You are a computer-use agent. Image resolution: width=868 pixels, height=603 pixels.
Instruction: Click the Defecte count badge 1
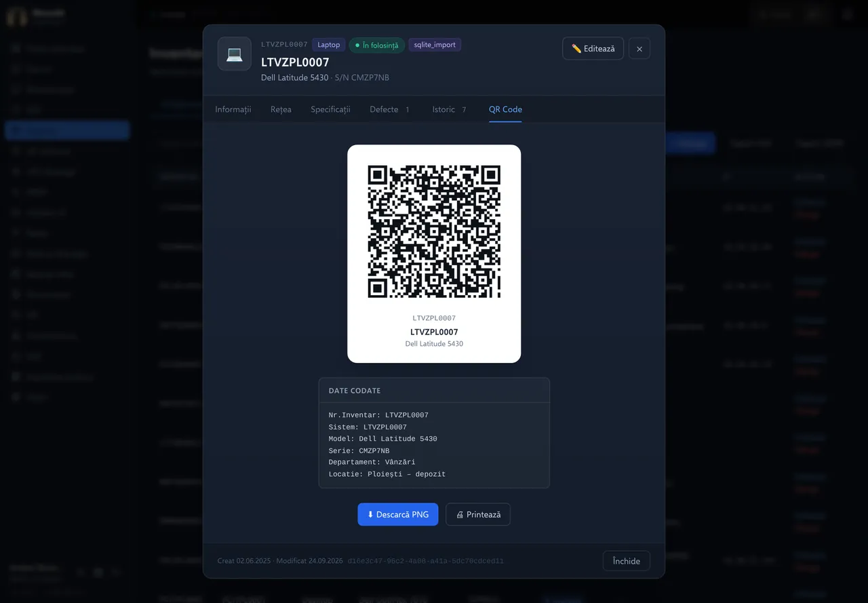point(408,109)
